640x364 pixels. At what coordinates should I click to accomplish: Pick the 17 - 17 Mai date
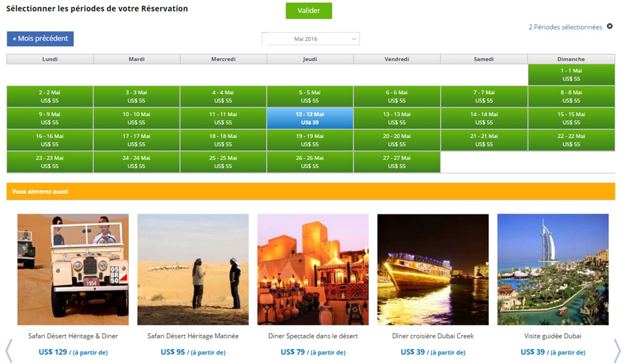pyautogui.click(x=136, y=140)
